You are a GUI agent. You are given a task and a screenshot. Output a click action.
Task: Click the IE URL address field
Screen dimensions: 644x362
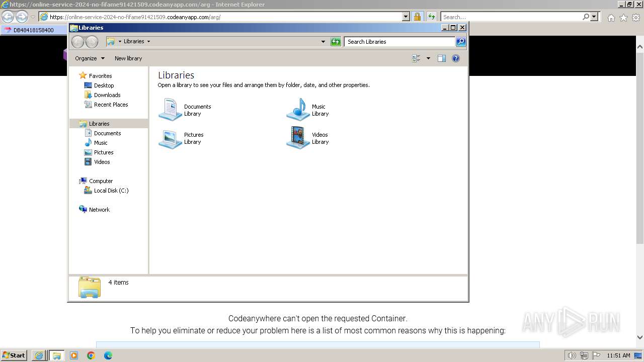point(220,17)
